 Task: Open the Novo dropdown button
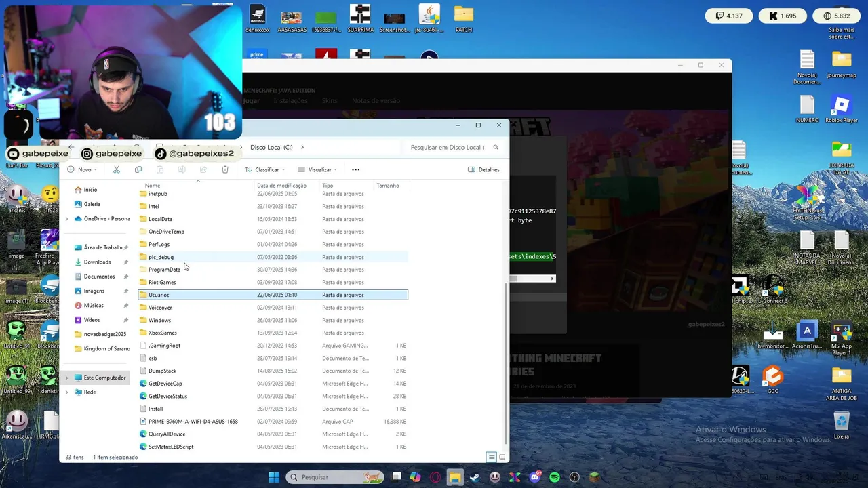(x=81, y=169)
